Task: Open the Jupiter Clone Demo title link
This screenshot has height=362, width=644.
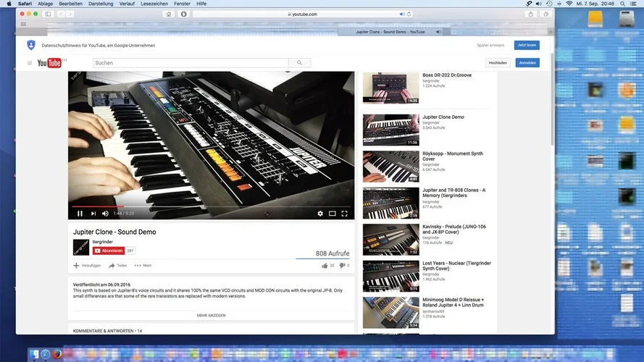Action: (443, 117)
